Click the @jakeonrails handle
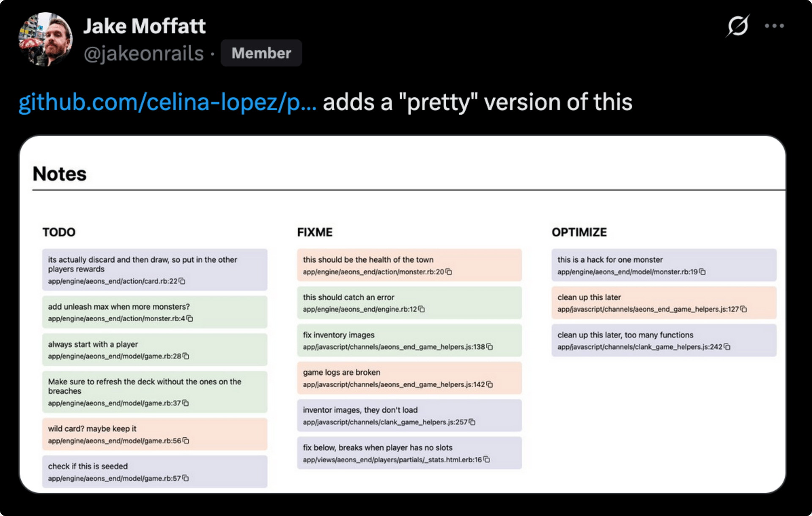The height and width of the screenshot is (516, 812). [x=144, y=54]
